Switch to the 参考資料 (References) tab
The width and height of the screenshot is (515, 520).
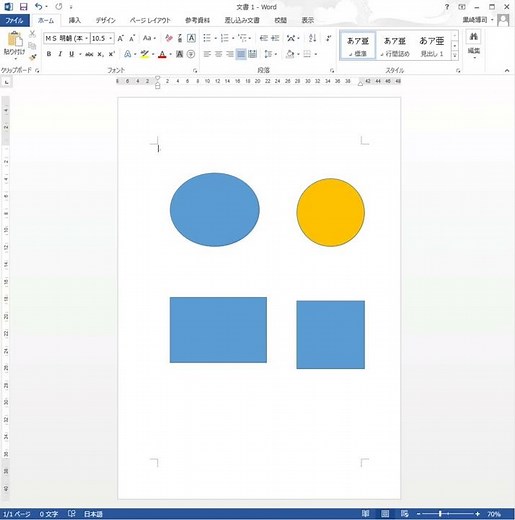(x=197, y=20)
